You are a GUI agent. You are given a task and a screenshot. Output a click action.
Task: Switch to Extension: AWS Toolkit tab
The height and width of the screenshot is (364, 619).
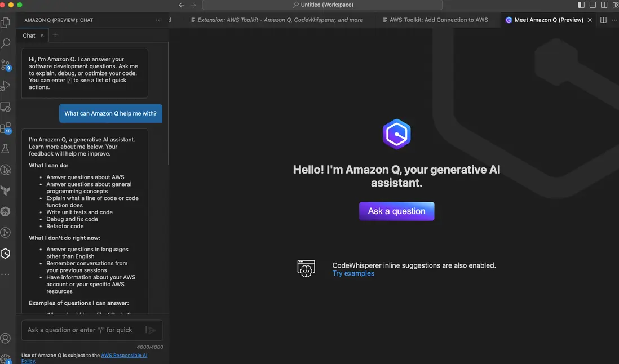coord(276,20)
